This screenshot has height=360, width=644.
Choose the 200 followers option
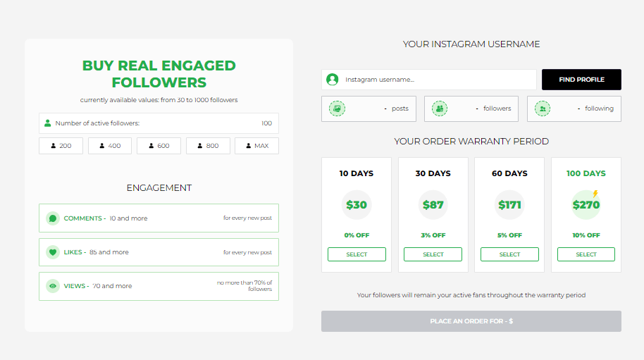click(61, 146)
